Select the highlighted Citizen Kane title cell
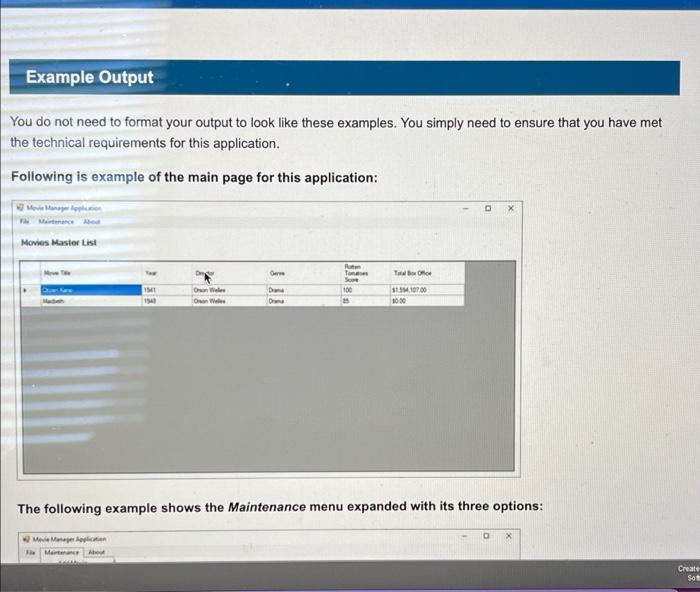 tap(91, 290)
